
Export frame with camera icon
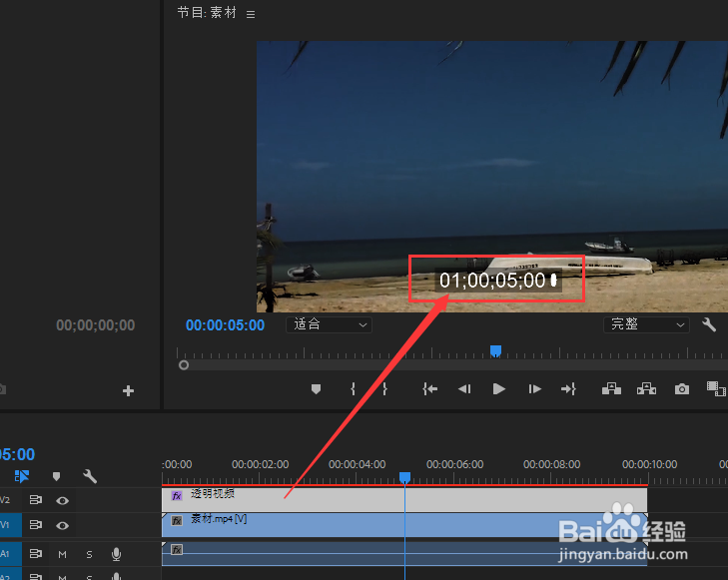pyautogui.click(x=682, y=389)
